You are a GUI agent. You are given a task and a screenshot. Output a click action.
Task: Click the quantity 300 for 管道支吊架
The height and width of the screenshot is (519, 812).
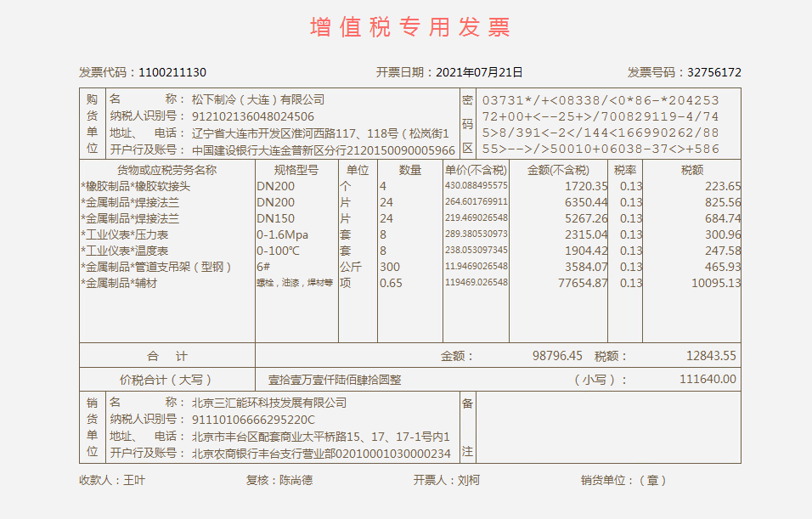coord(389,267)
